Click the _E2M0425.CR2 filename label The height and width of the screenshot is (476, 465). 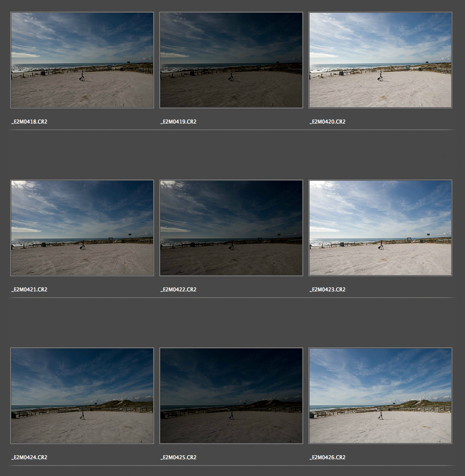(x=179, y=457)
